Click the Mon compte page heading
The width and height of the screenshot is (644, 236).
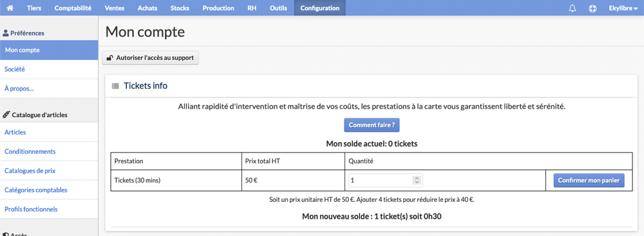(145, 32)
